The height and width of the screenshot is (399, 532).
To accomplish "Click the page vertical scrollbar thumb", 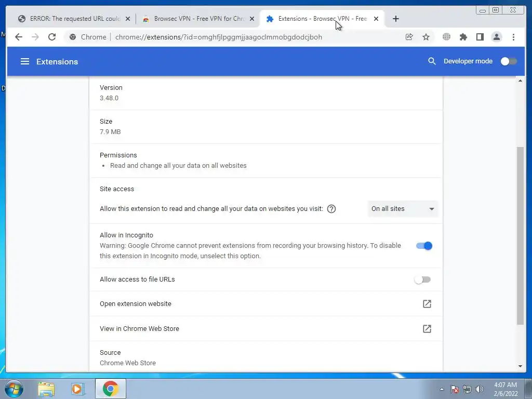I will pos(520,236).
